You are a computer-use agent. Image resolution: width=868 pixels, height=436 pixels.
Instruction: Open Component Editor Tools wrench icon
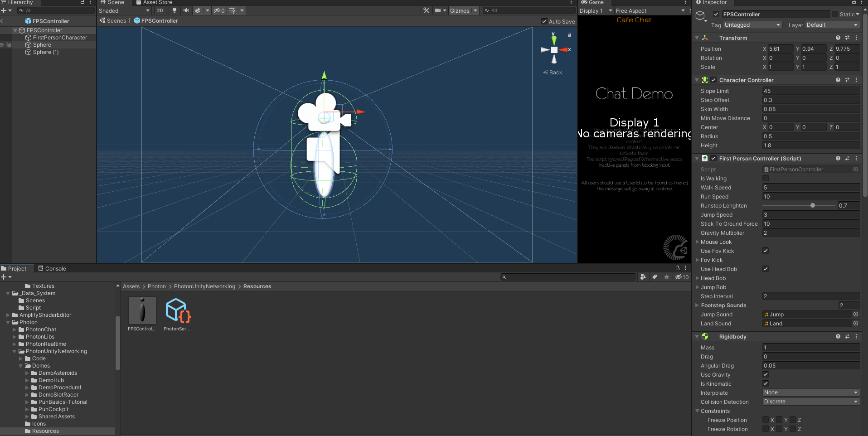[426, 10]
